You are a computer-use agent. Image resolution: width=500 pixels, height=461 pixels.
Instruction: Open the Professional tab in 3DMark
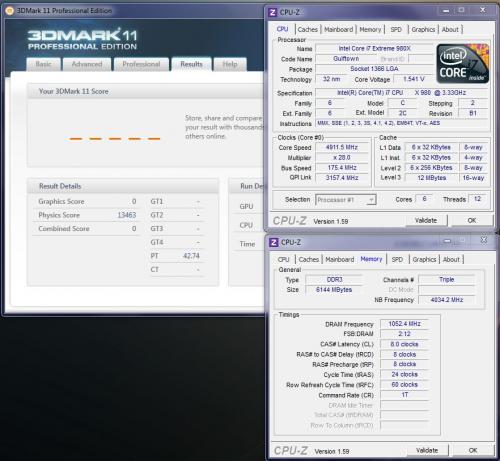tap(141, 64)
